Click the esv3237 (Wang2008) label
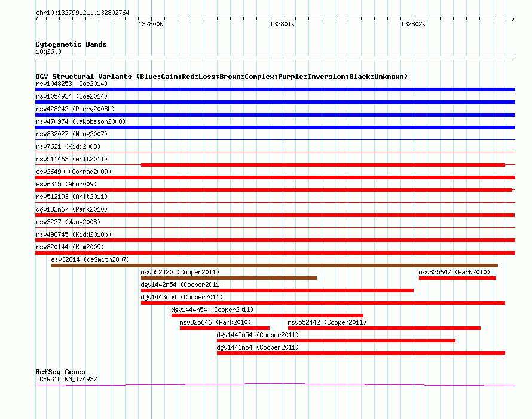Screen dimensions: 532x419 click(68, 222)
